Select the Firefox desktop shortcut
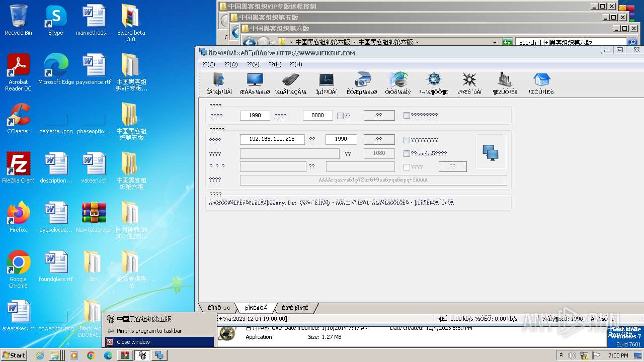 (x=19, y=217)
